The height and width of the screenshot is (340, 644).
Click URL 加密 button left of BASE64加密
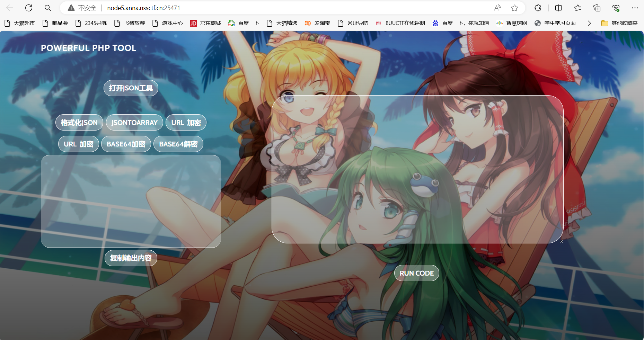coord(79,144)
